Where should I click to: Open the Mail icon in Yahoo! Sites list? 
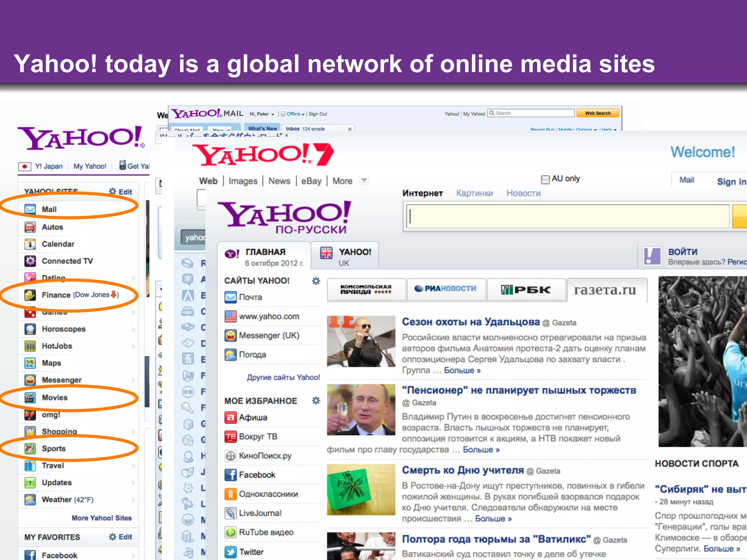[30, 210]
